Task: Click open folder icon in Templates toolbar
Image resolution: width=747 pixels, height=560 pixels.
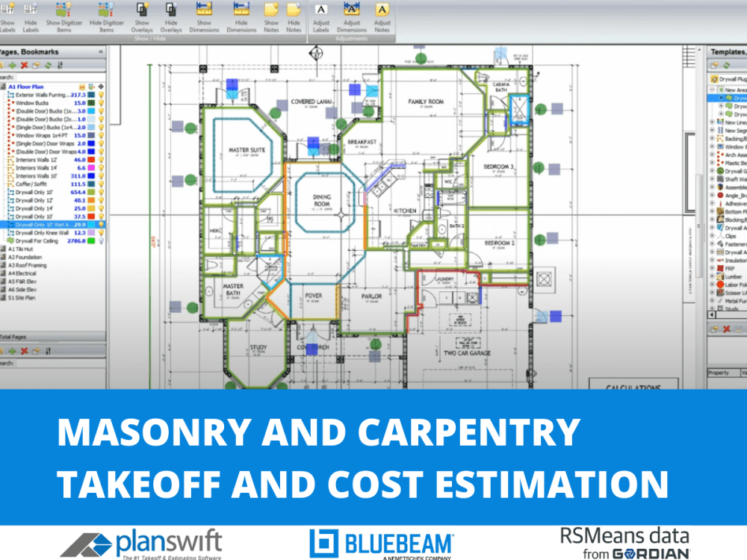Action: (x=715, y=65)
